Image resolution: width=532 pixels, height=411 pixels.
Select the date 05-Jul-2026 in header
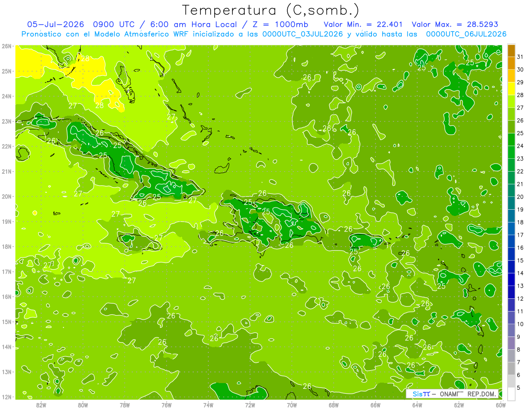click(56, 24)
